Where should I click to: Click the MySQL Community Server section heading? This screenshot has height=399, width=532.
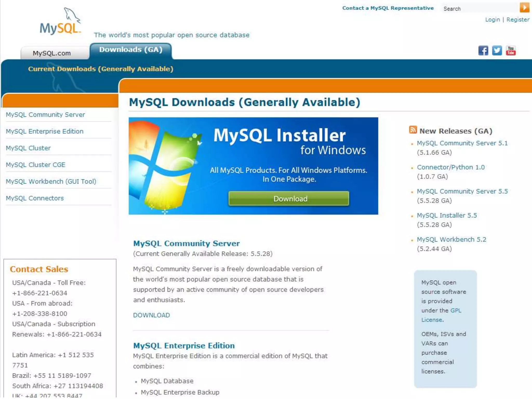(186, 243)
